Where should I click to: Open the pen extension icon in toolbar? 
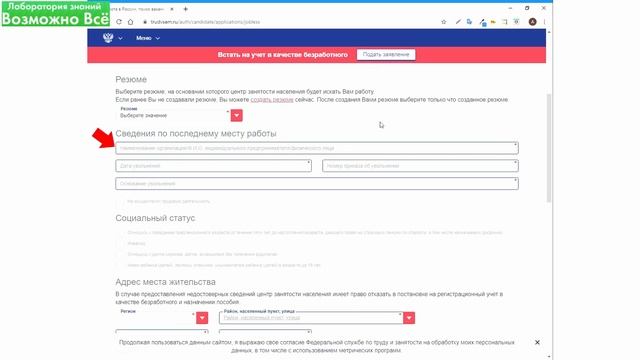tap(458, 22)
